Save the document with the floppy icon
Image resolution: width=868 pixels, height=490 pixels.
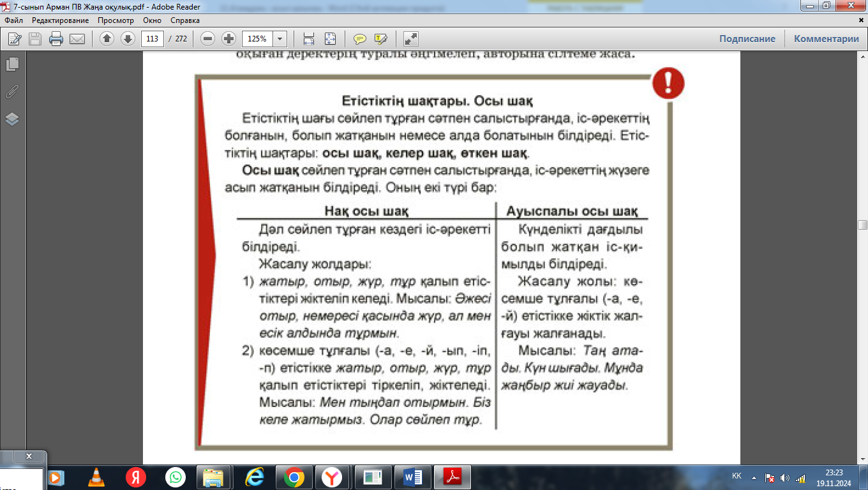click(x=35, y=39)
